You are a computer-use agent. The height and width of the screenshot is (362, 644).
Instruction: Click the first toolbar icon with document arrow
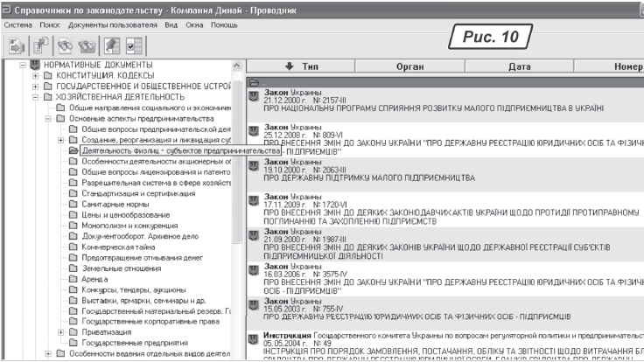pos(17,44)
